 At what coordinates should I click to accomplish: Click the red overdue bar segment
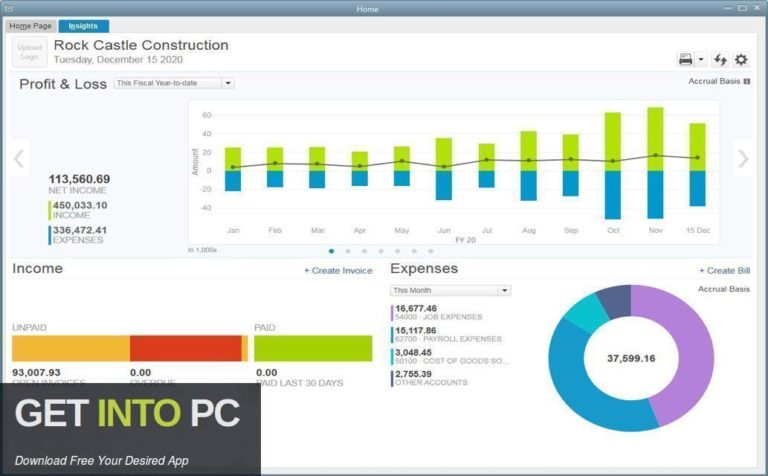pyautogui.click(x=186, y=348)
